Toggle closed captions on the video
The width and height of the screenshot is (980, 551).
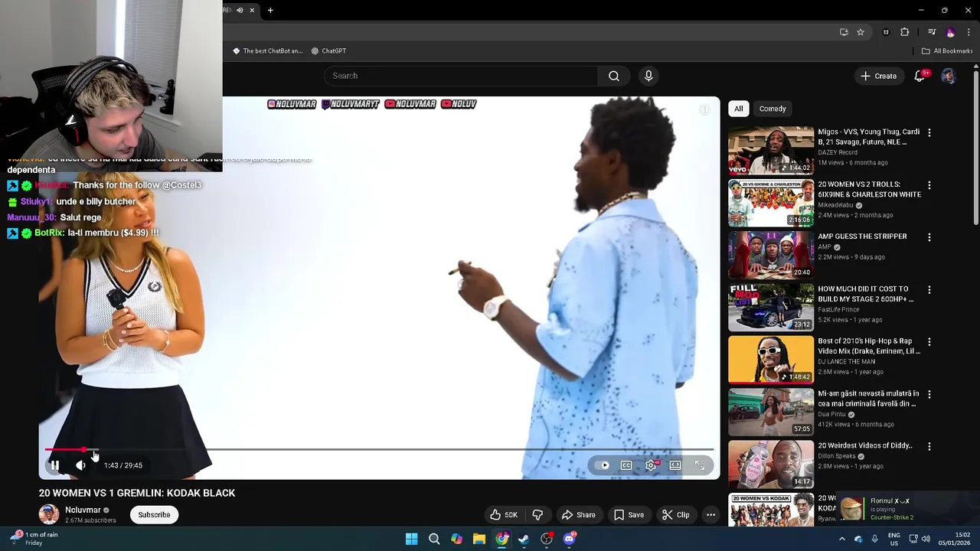pyautogui.click(x=626, y=465)
